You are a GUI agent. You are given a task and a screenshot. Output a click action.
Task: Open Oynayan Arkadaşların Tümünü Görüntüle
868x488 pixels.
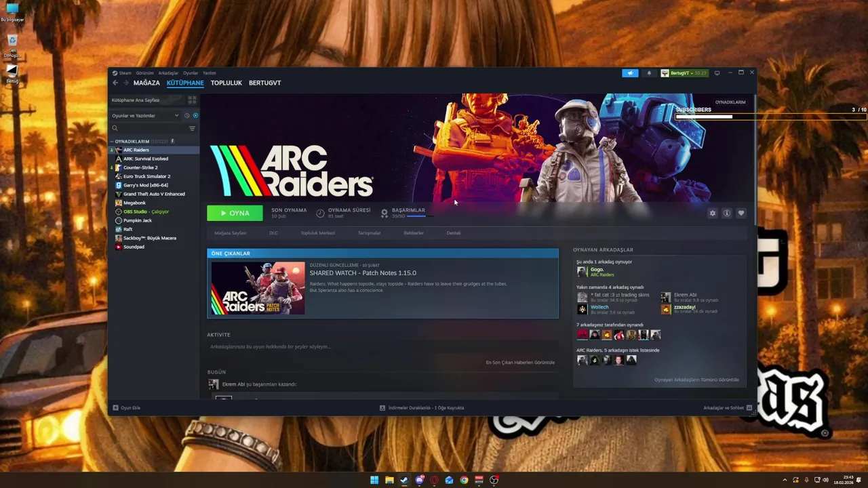pos(696,380)
